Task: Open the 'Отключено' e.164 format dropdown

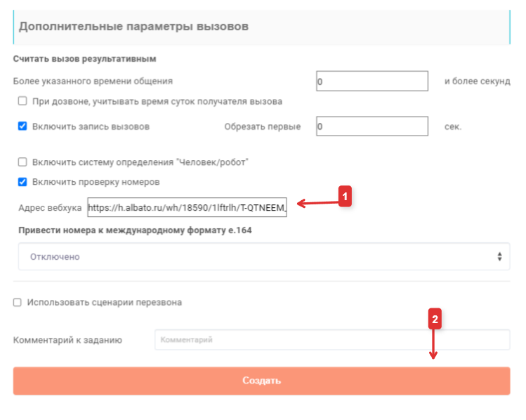Action: click(x=264, y=256)
